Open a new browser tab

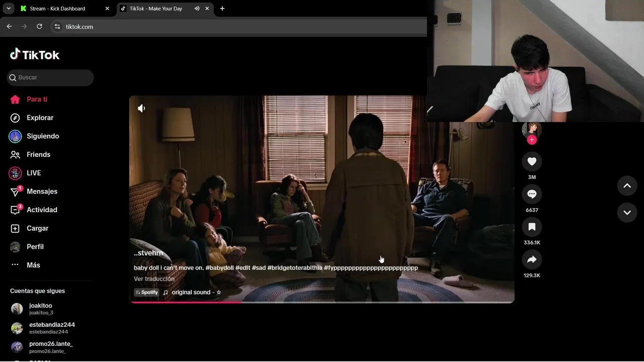[x=222, y=9]
